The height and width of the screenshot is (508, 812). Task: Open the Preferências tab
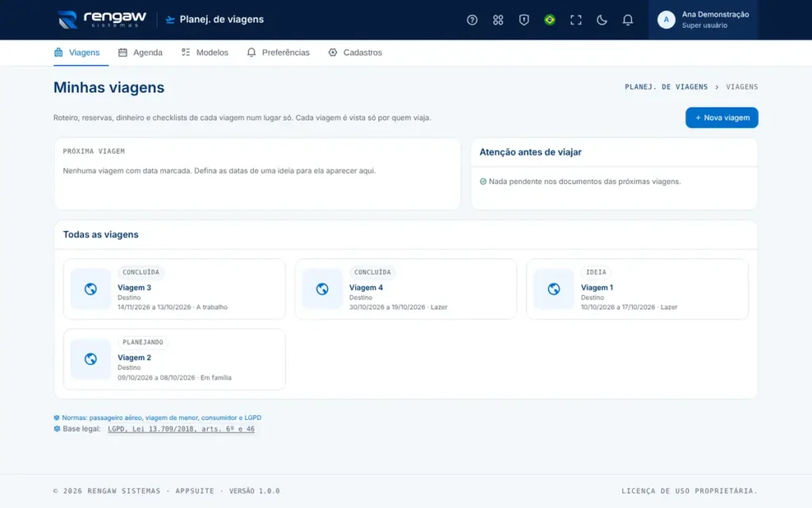pyautogui.click(x=278, y=52)
